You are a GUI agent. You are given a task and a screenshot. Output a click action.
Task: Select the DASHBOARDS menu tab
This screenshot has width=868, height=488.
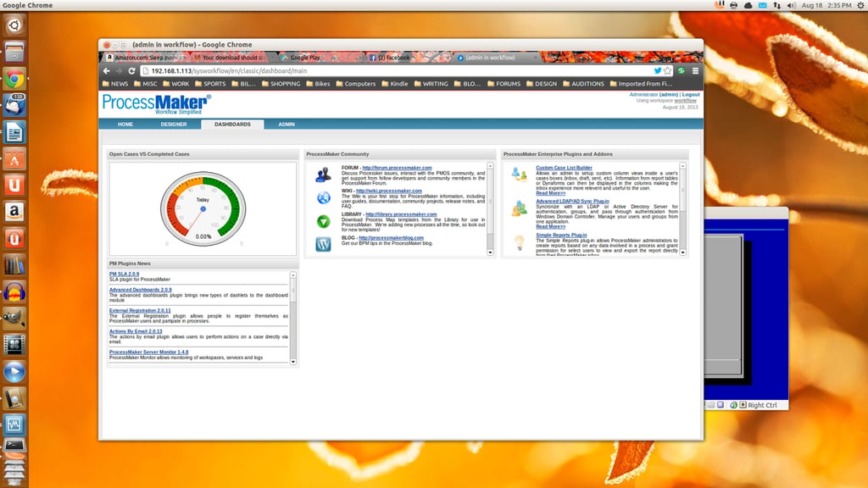point(232,125)
